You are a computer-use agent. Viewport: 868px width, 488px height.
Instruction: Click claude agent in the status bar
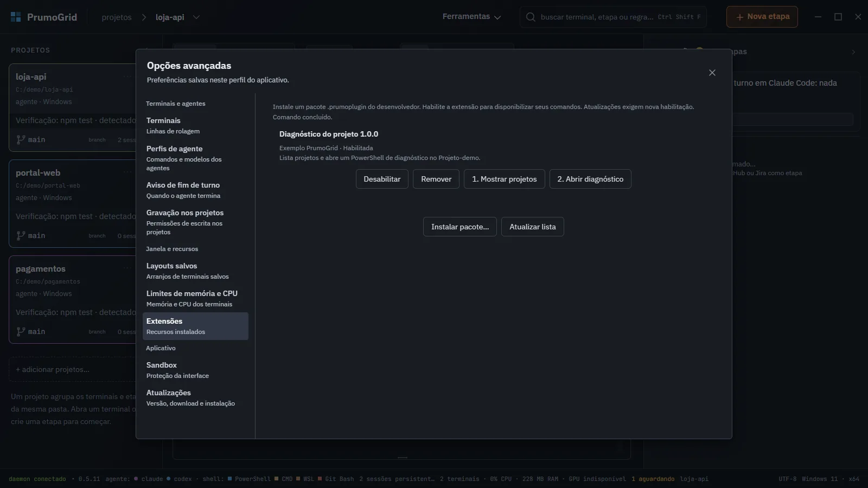point(149,479)
